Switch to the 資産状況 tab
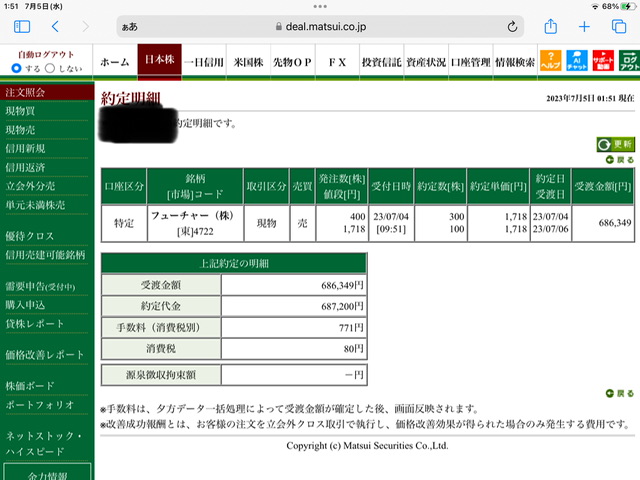This screenshot has width=640, height=480. (x=426, y=62)
